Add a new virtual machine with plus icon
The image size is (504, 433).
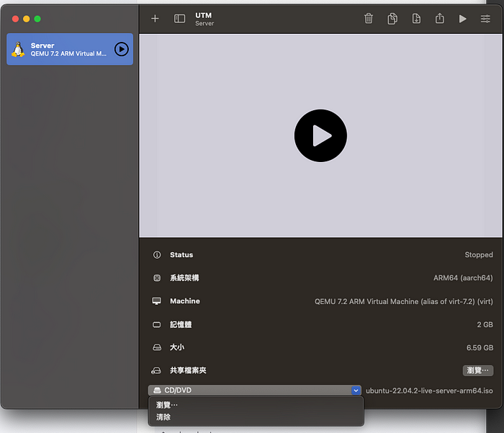point(155,19)
